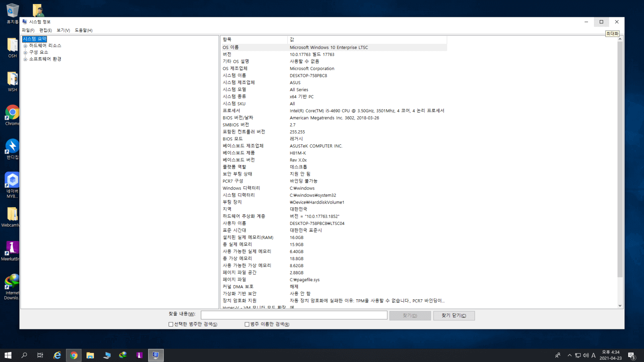Click the scrollbar down arrow in details pane
644x362 pixels.
(x=620, y=306)
